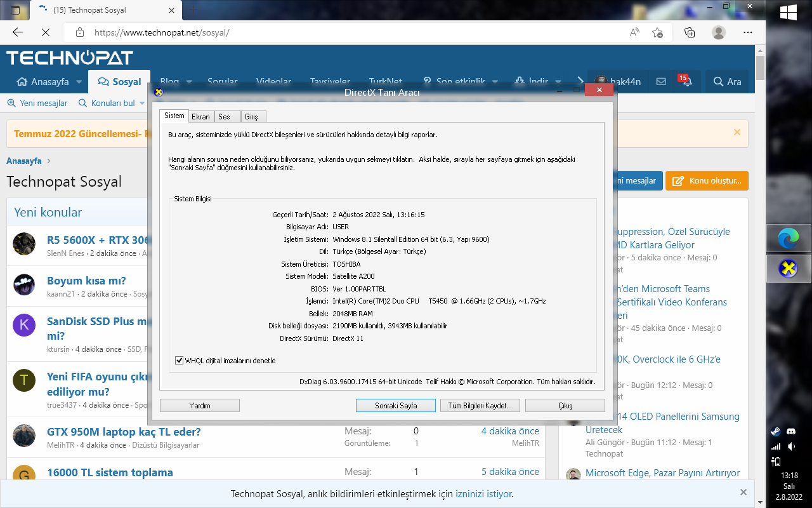Screen dimensions: 812x508
Task: Click the Edge tab actions menu icon
Action: click(16, 10)
